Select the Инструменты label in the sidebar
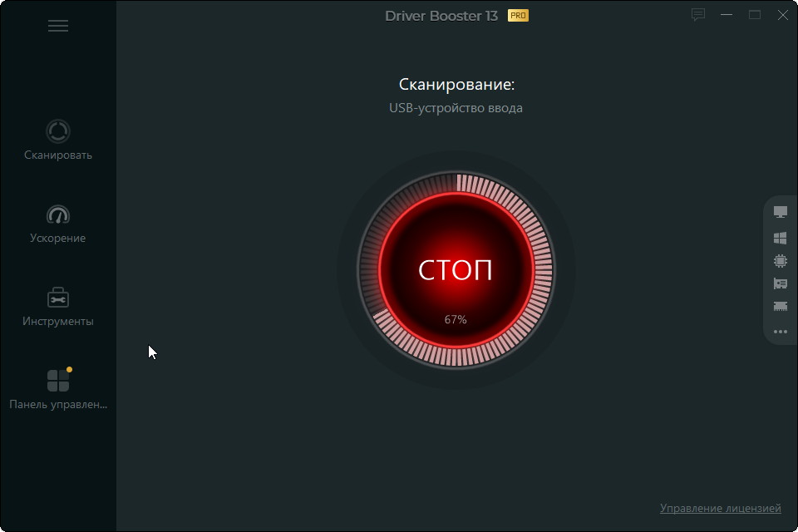 (58, 322)
